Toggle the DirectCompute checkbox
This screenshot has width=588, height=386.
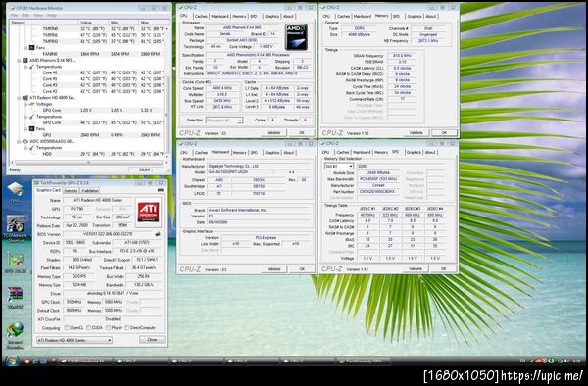coord(127,328)
